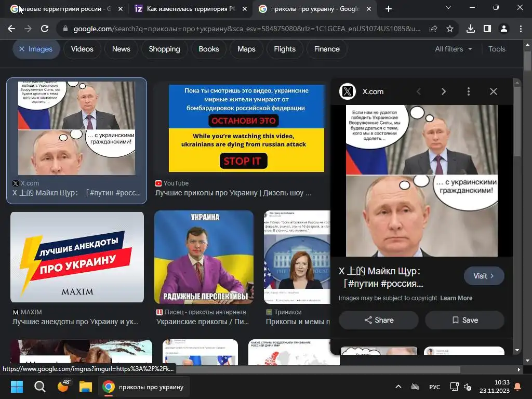The height and width of the screenshot is (399, 532).
Task: Open a new tab with the plus icon
Action: (x=389, y=9)
